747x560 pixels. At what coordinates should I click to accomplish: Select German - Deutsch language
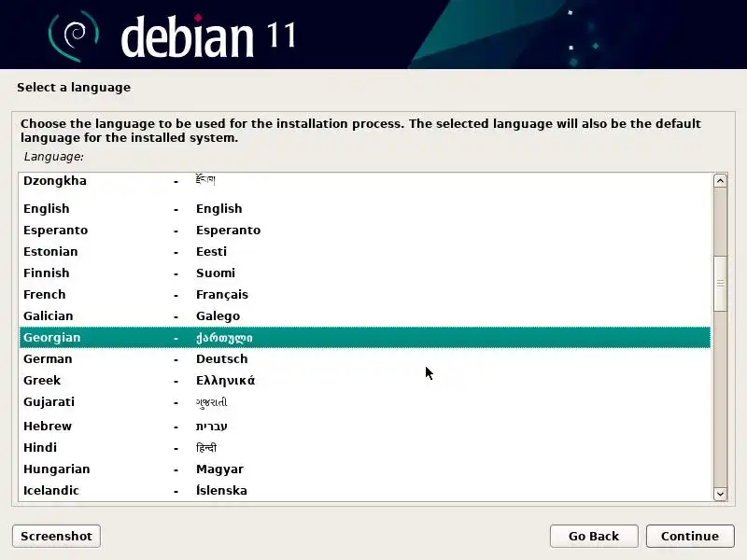coord(365,358)
